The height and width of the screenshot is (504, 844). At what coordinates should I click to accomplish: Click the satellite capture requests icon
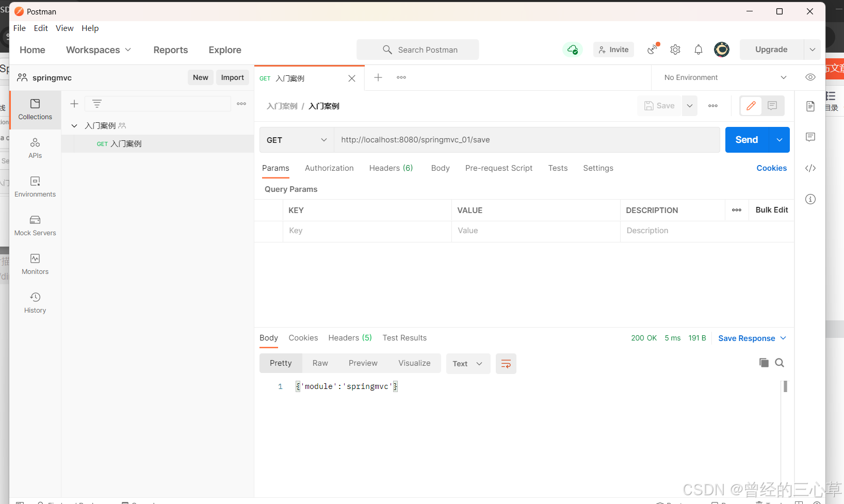(653, 50)
